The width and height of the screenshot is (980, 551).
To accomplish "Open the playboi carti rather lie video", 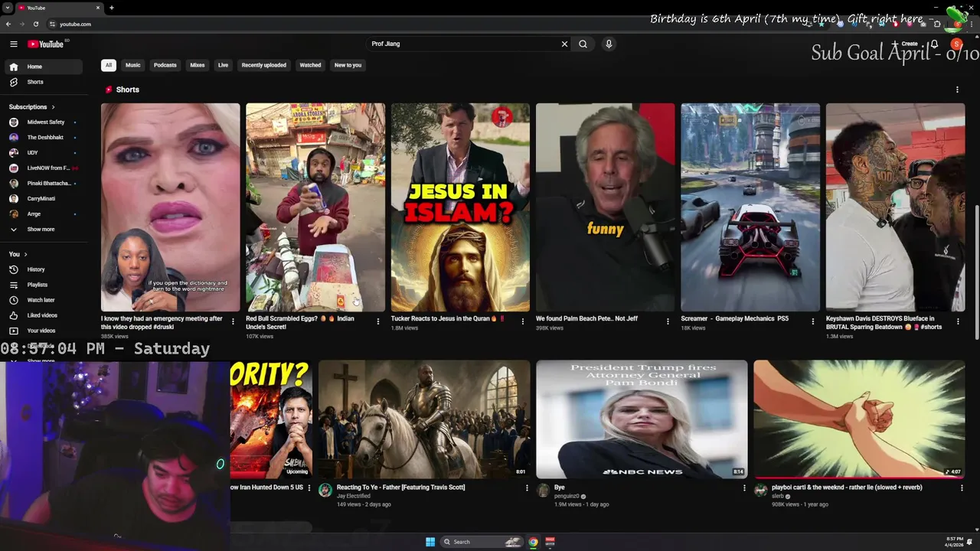I will tap(859, 419).
